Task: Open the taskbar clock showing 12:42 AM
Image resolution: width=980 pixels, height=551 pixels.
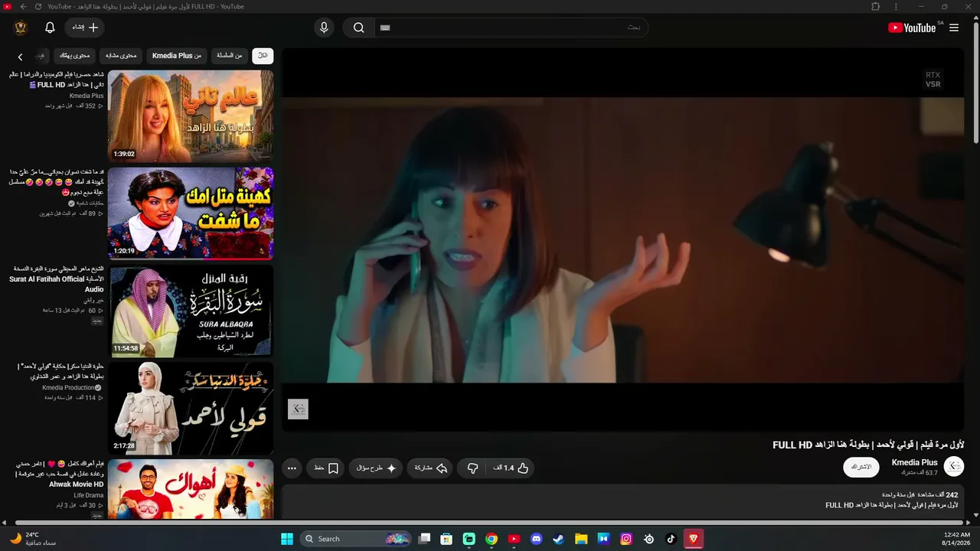Action: 957,539
